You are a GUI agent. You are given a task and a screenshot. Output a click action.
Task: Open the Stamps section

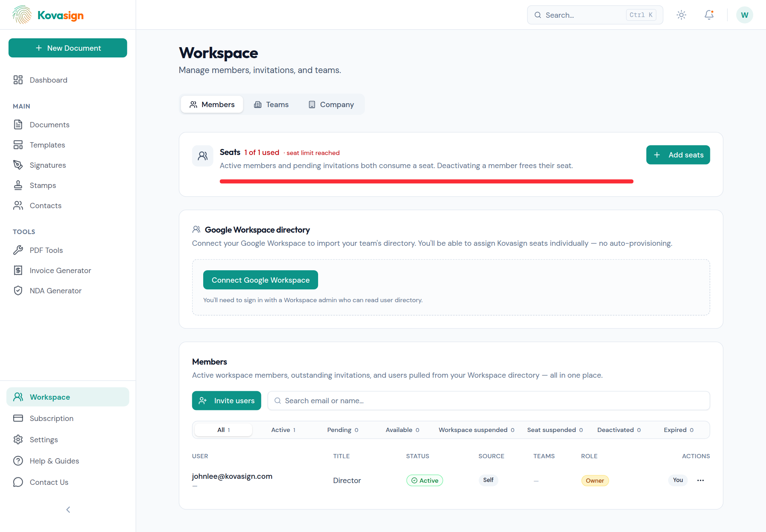click(x=68, y=185)
